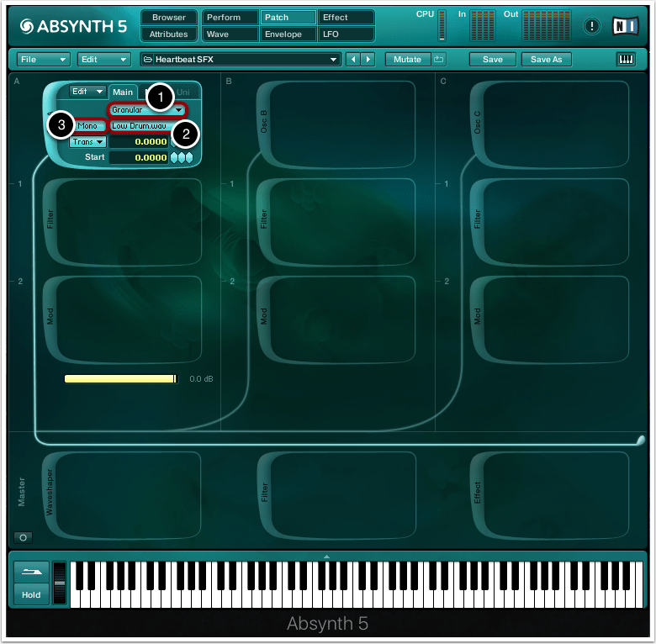Viewport: 656px width, 644px height.
Task: Go to the next preset with right arrow
Action: pos(368,60)
